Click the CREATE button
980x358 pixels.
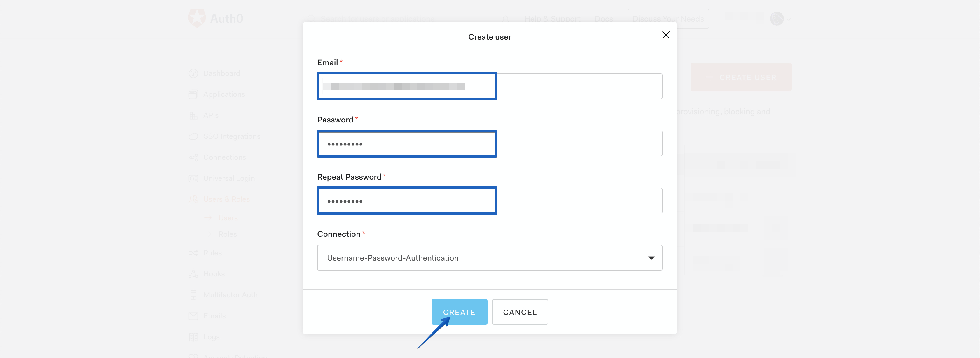(x=459, y=312)
